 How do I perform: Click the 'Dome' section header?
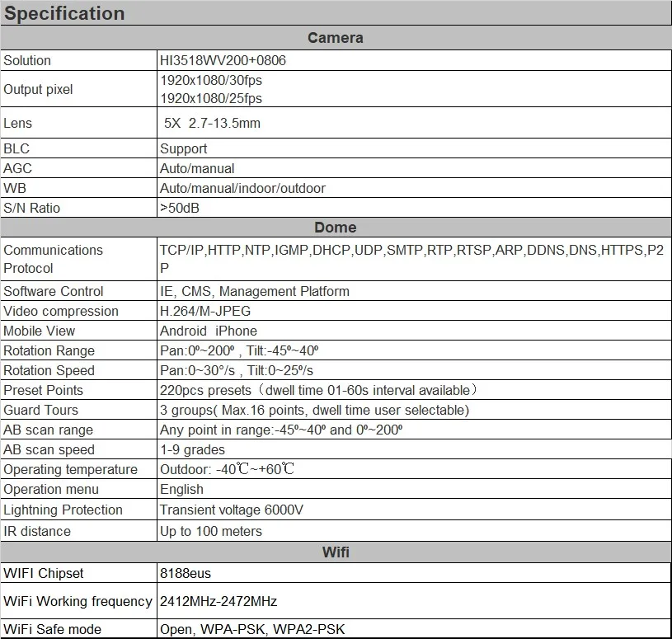(x=336, y=227)
